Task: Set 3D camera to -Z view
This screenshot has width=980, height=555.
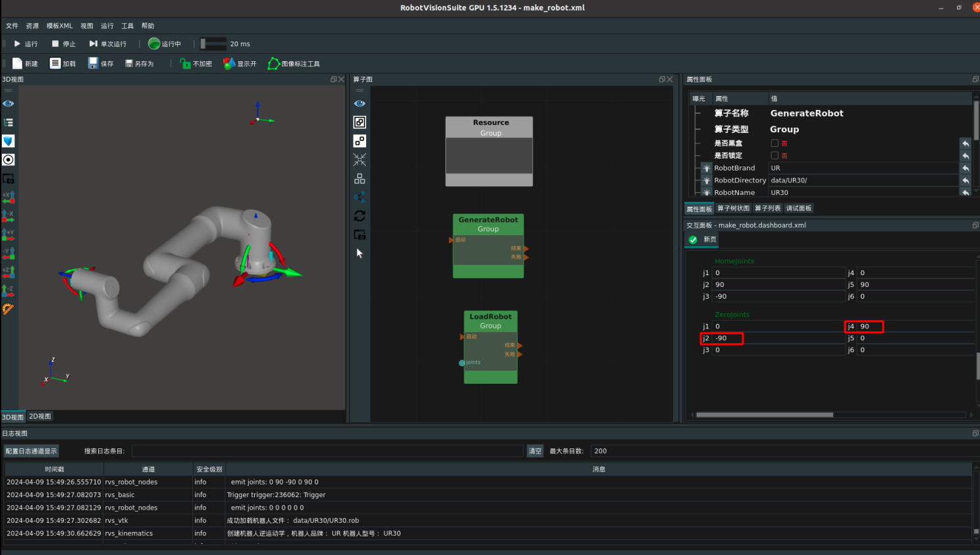Action: point(9,290)
